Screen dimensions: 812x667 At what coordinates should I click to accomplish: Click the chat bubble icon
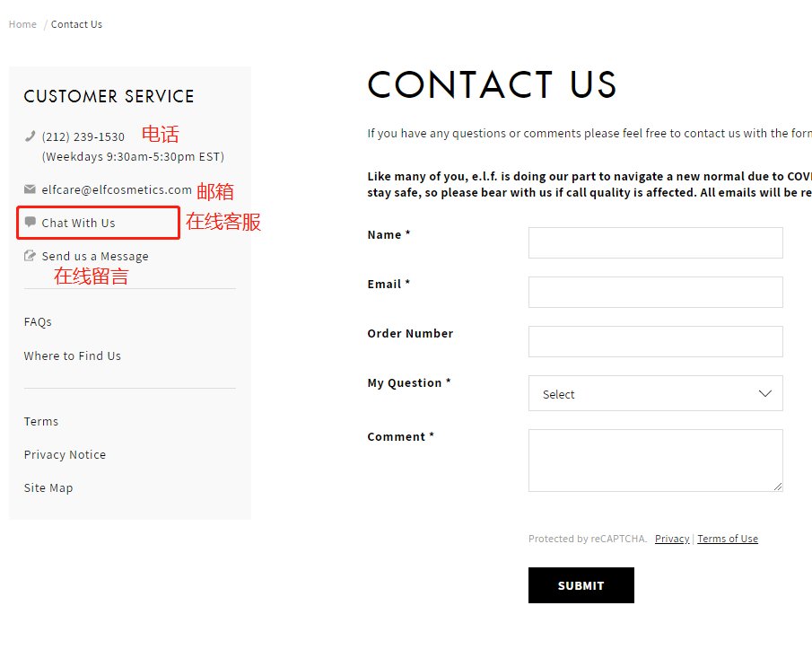pyautogui.click(x=30, y=222)
